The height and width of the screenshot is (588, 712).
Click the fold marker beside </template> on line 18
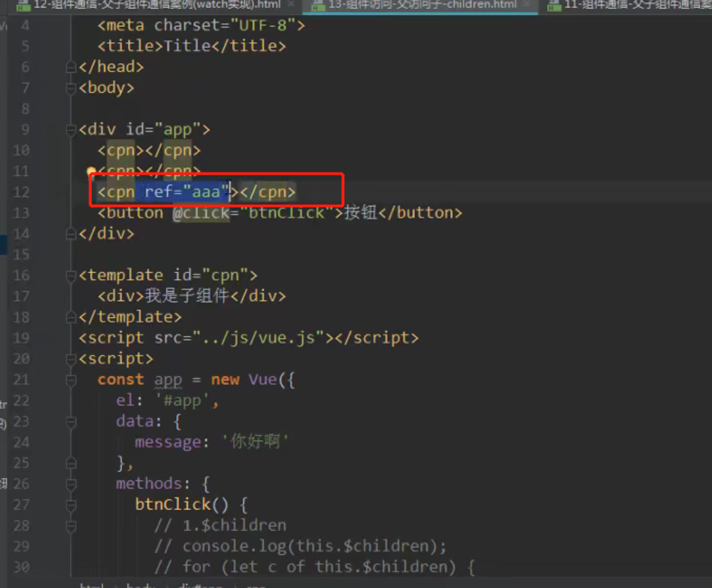[x=71, y=318]
